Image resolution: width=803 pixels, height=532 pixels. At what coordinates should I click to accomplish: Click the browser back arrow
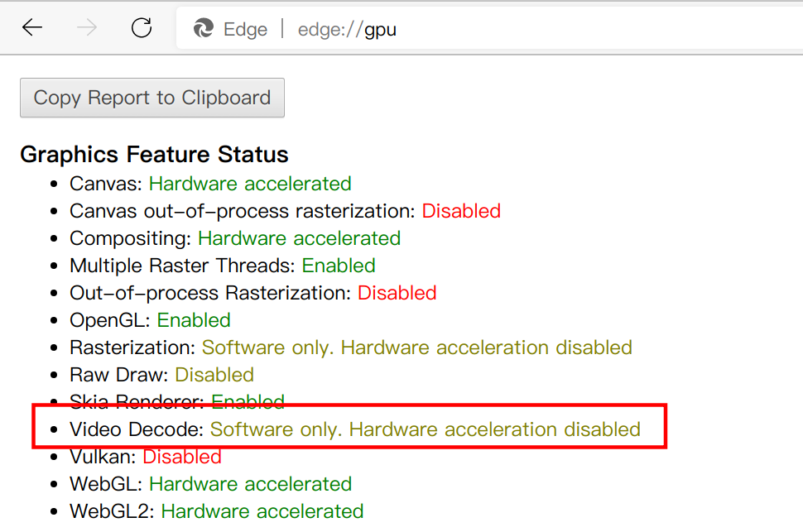pyautogui.click(x=32, y=28)
